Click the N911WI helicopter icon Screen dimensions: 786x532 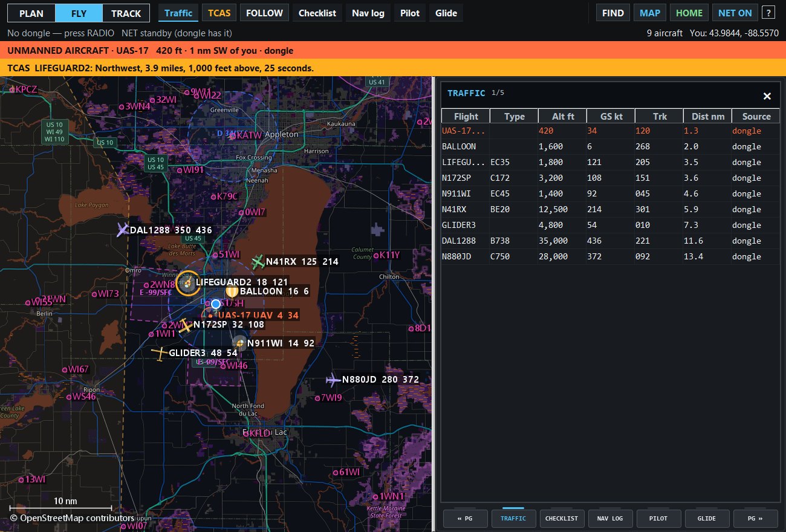[240, 343]
